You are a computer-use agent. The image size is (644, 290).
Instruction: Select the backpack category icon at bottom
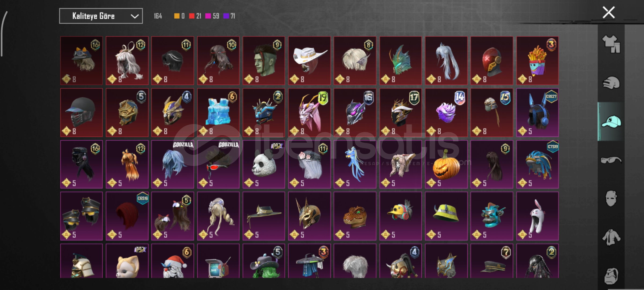click(x=611, y=275)
